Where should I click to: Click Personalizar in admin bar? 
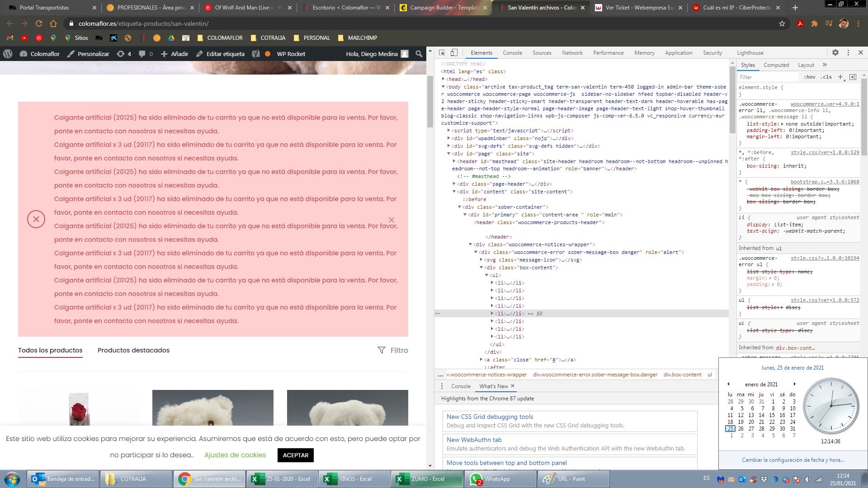coord(88,54)
